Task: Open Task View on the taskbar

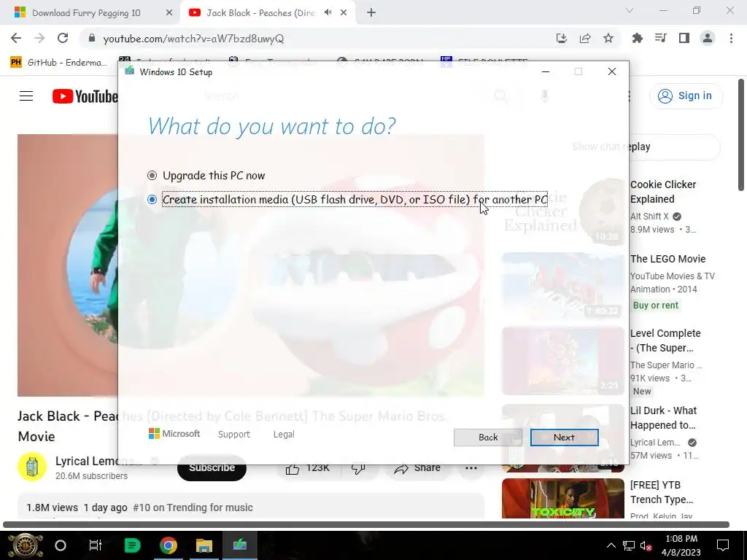Action: (x=96, y=545)
